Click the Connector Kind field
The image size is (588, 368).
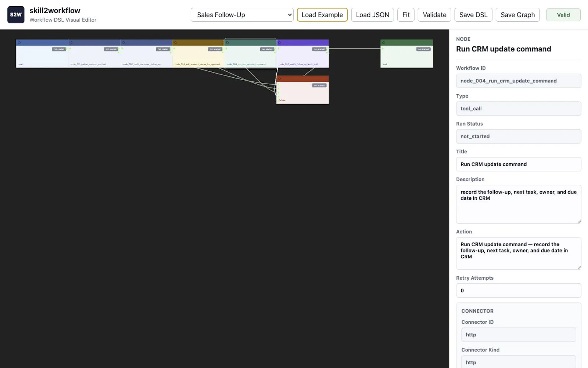point(519,362)
